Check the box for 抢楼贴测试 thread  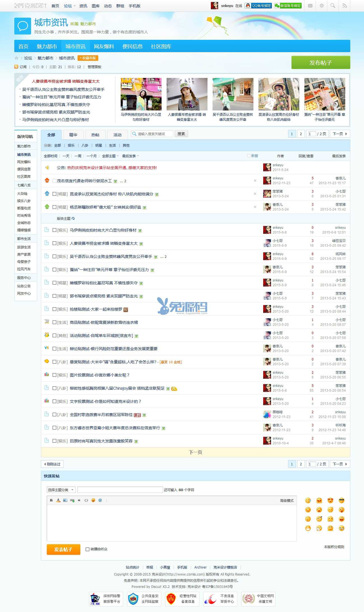(55, 309)
